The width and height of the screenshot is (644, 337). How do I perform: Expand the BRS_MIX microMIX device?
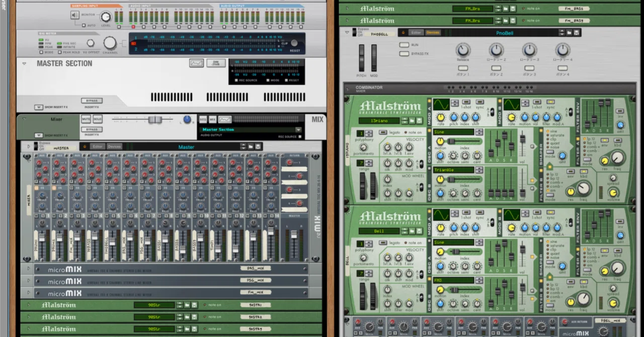pos(29,269)
